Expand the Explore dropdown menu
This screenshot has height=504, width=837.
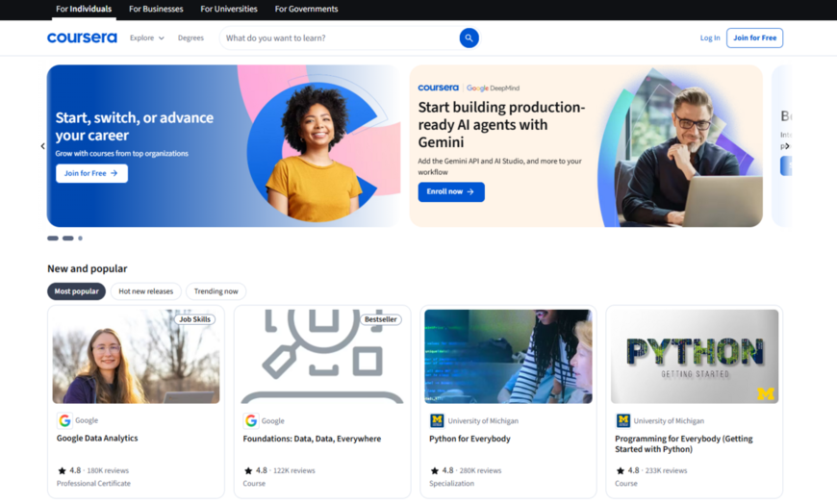pyautogui.click(x=147, y=38)
